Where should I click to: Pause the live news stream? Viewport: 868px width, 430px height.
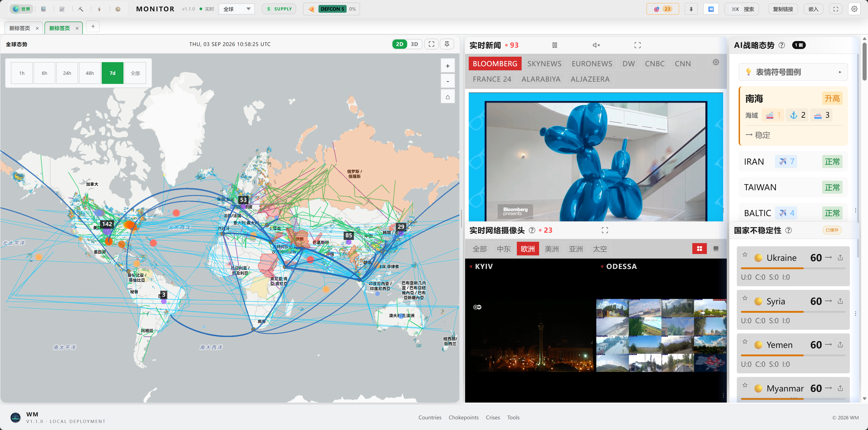point(555,45)
